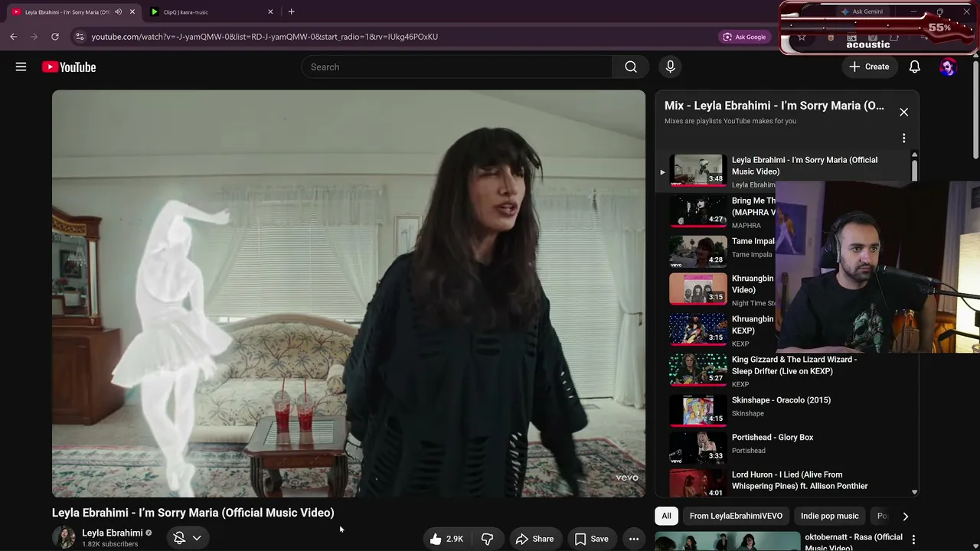980x551 pixels.
Task: Play the Tame Impala video thumbnail
Action: click(698, 252)
